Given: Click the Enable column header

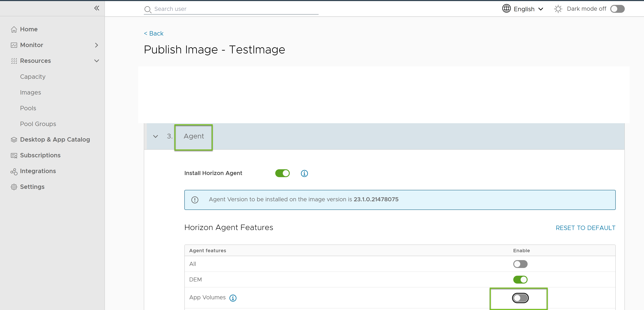Looking at the screenshot, I should (x=521, y=251).
